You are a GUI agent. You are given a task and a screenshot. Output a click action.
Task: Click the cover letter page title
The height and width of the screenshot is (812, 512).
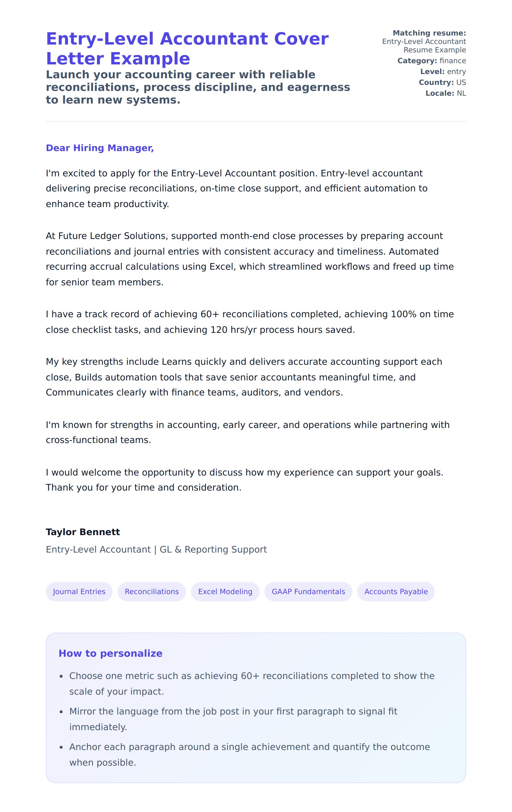coord(187,48)
